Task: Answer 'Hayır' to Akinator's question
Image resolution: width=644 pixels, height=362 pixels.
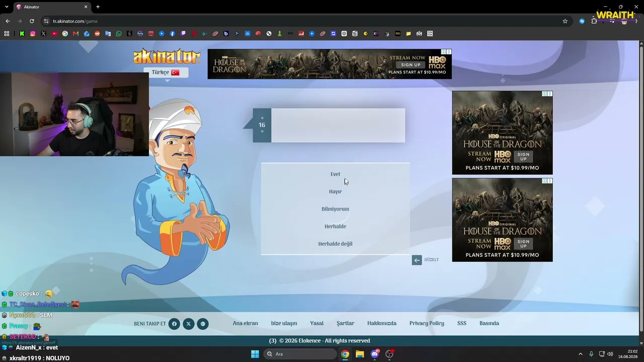Action: click(335, 192)
